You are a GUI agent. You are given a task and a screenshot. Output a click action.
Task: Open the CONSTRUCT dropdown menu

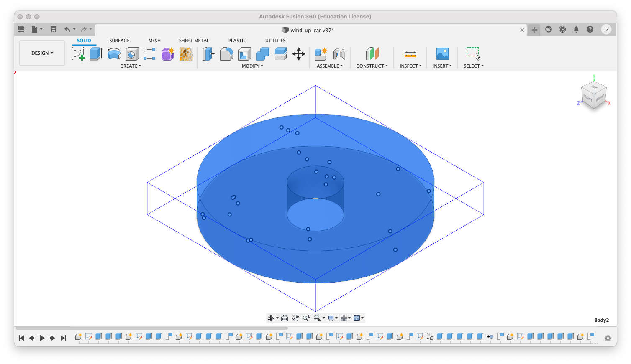(372, 66)
